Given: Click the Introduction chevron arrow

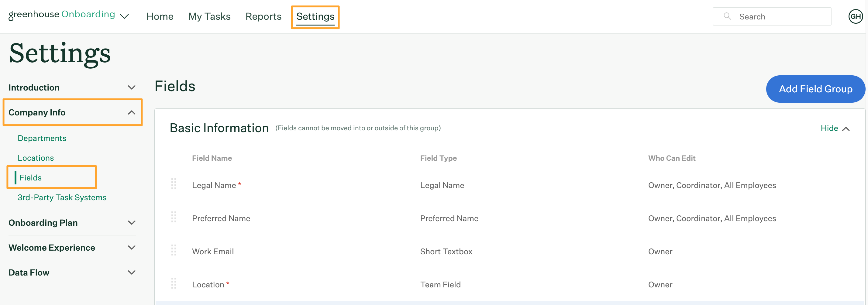Looking at the screenshot, I should [132, 87].
